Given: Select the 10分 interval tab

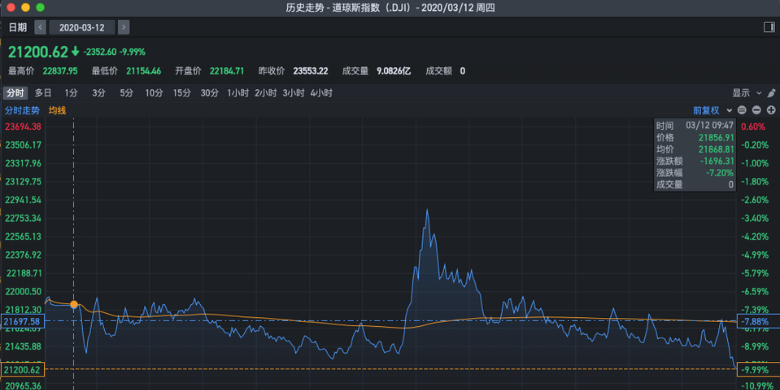Looking at the screenshot, I should pyautogui.click(x=154, y=93).
